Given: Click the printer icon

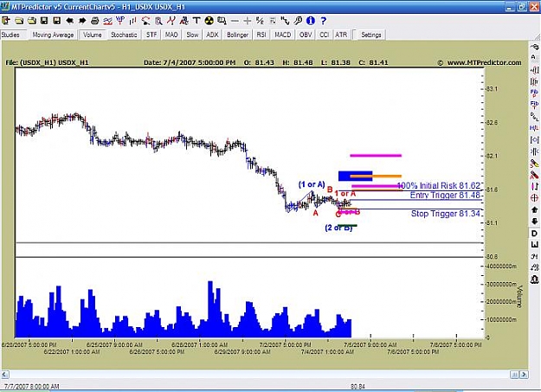Looking at the screenshot, I should (x=95, y=21).
